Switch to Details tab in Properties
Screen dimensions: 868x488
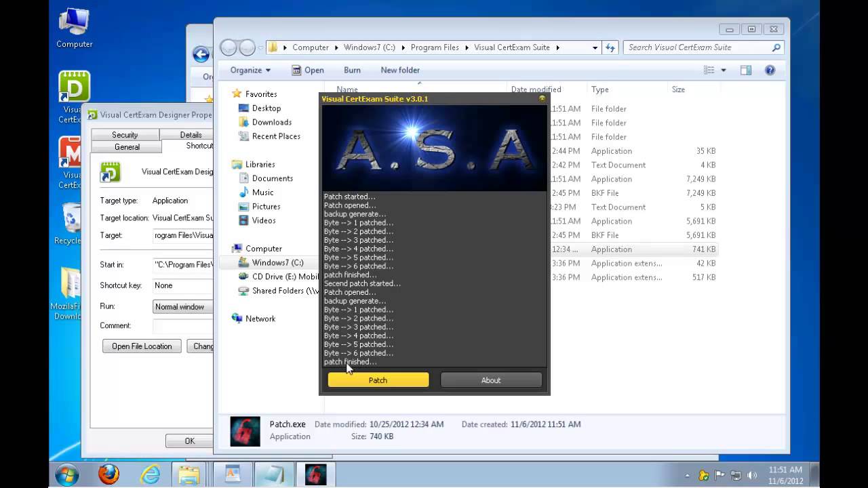191,135
